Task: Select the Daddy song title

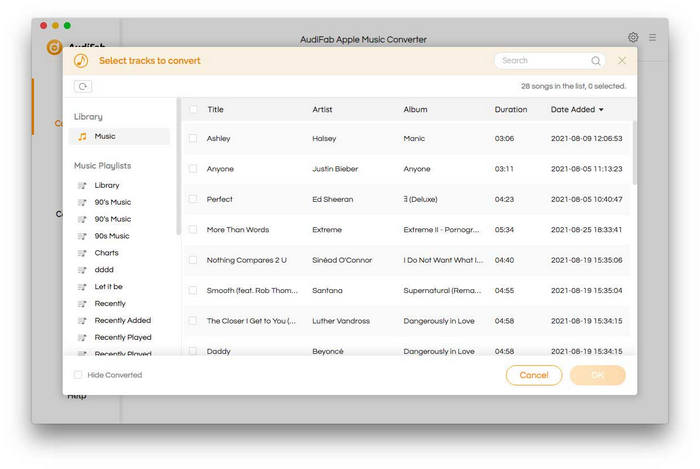Action: [219, 351]
